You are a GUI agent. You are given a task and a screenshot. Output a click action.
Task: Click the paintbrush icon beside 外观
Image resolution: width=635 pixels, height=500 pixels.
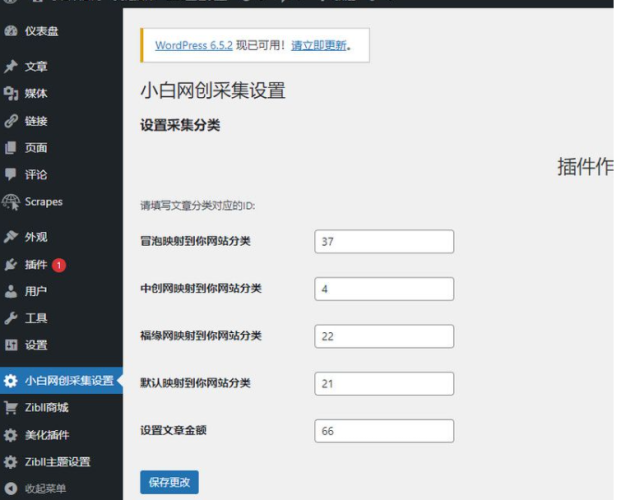click(11, 236)
